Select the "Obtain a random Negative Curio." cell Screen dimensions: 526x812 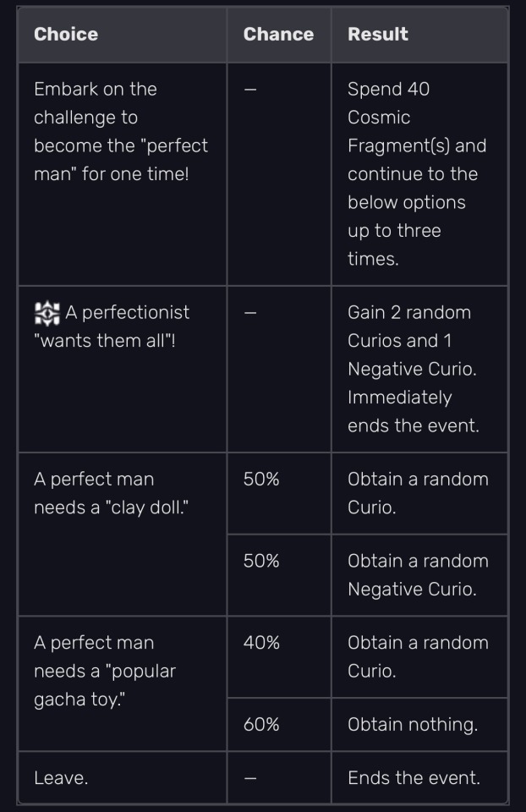(x=418, y=575)
